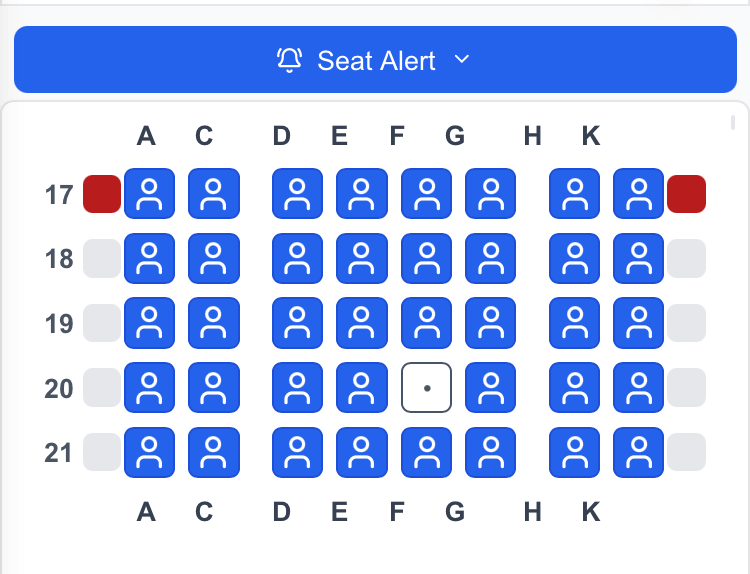Choose occupied seat 19D
The height and width of the screenshot is (574, 750).
point(298,323)
